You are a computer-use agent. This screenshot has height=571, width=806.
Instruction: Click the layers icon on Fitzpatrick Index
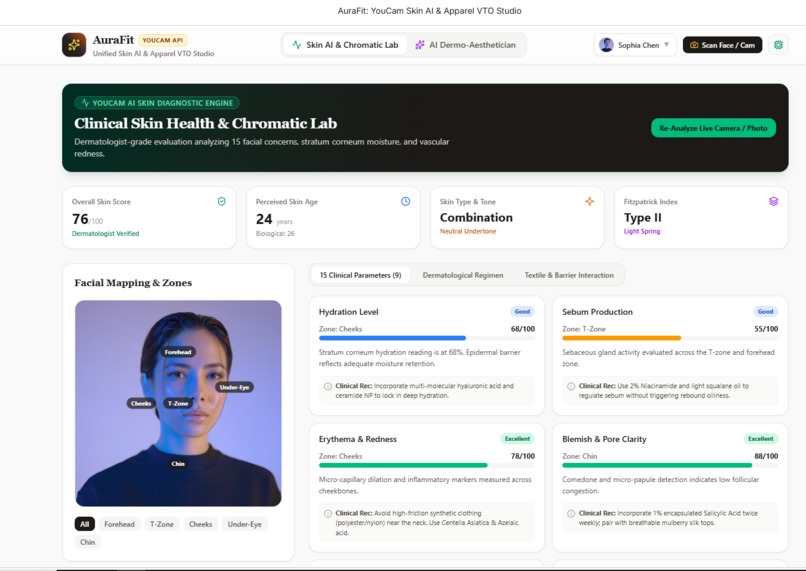click(774, 201)
